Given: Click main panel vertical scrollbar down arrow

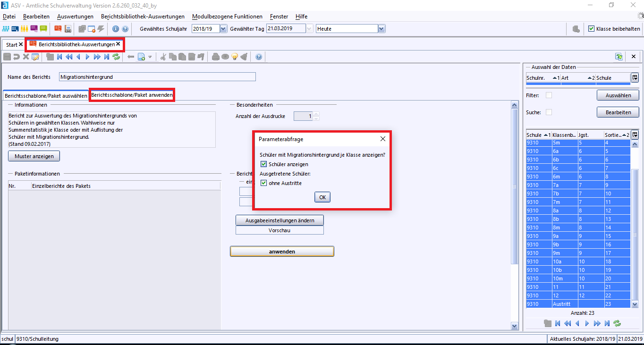Looking at the screenshot, I should 515,326.
